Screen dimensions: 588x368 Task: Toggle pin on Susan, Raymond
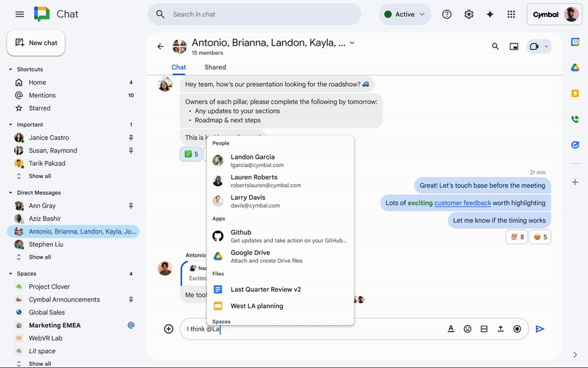pos(131,151)
